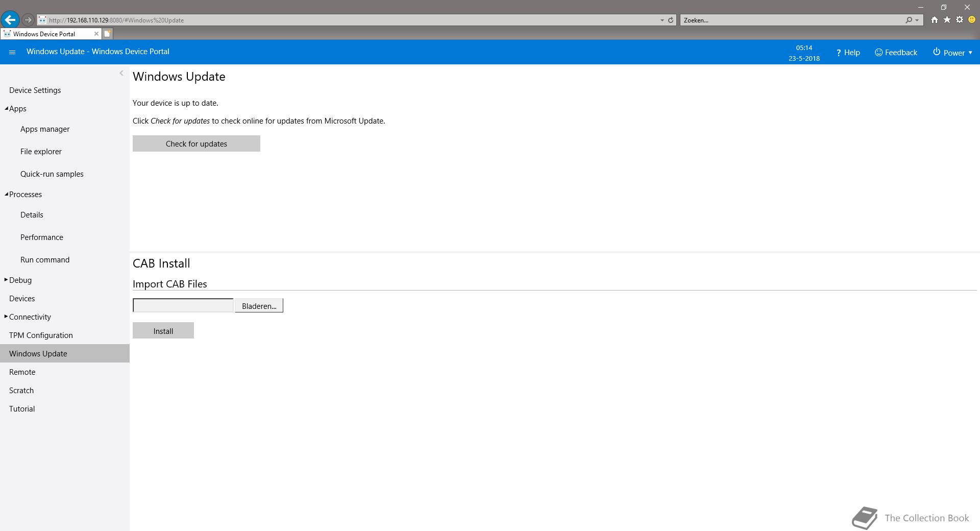
Task: Open browser Tools gear icon
Action: click(x=960, y=20)
